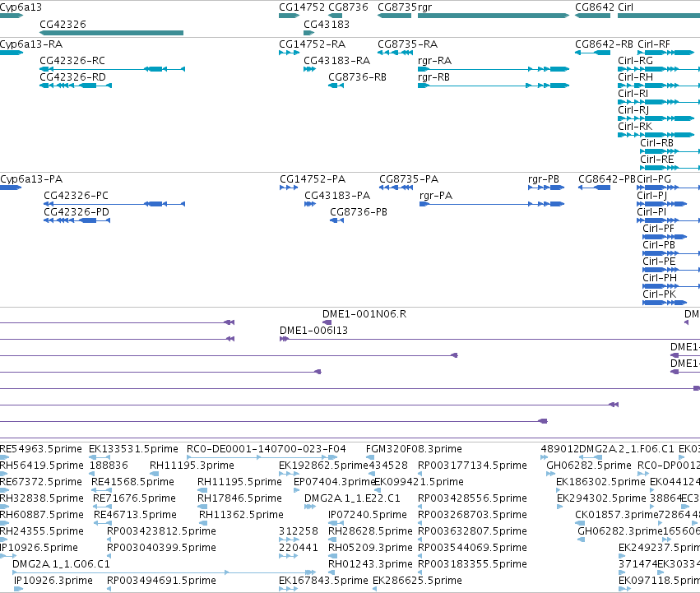700x593 pixels.
Task: Select the Cyp6a13-RA transcript label
Action: [x=31, y=44]
